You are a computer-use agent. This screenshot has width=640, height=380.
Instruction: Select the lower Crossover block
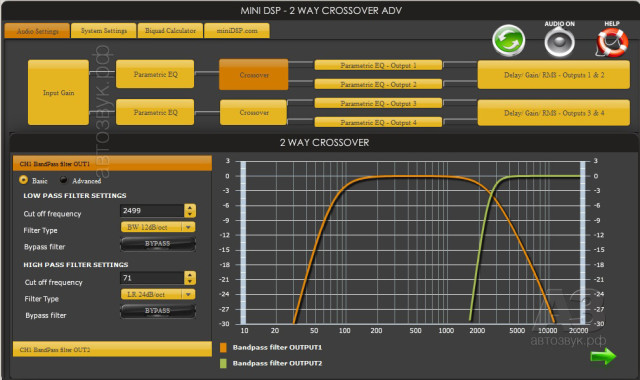253,112
